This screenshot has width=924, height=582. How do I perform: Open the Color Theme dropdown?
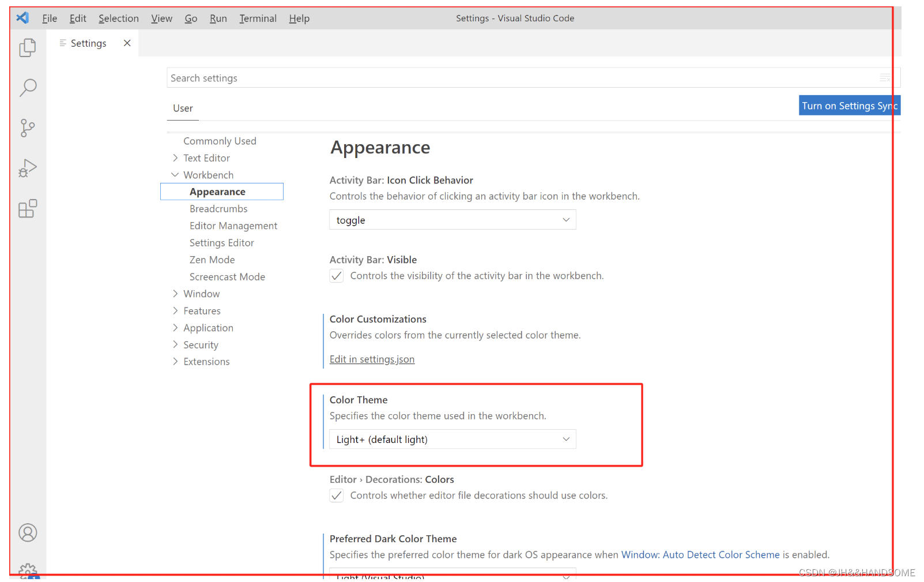tap(452, 440)
